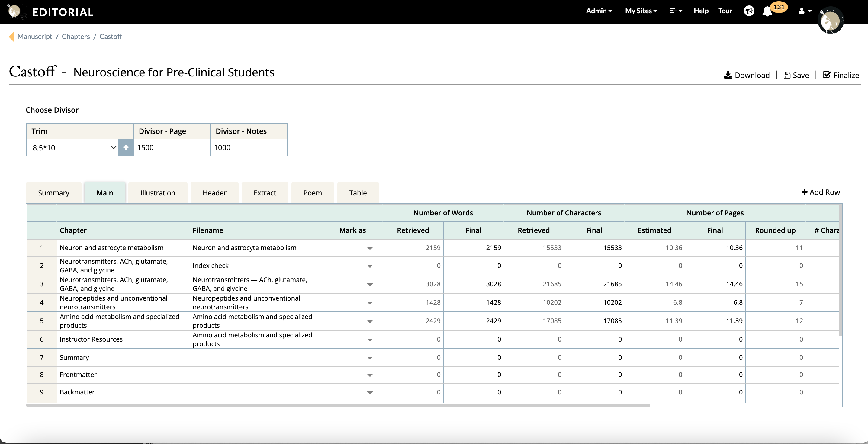Expand Mark as dropdown for Summary row

tap(370, 358)
